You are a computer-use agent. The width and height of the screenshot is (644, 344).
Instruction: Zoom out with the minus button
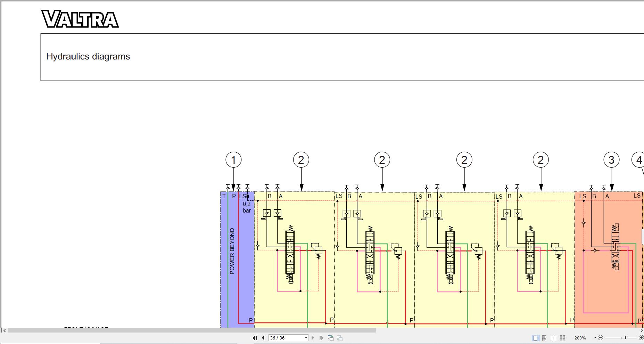(x=601, y=338)
